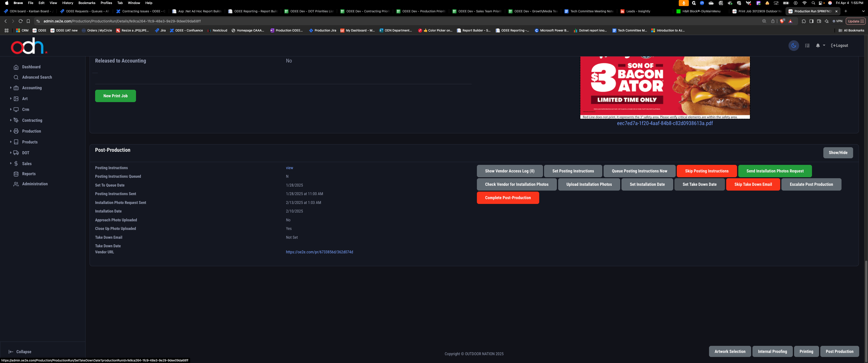868x363 pixels.
Task: Log out using the Logout link
Action: tap(839, 45)
